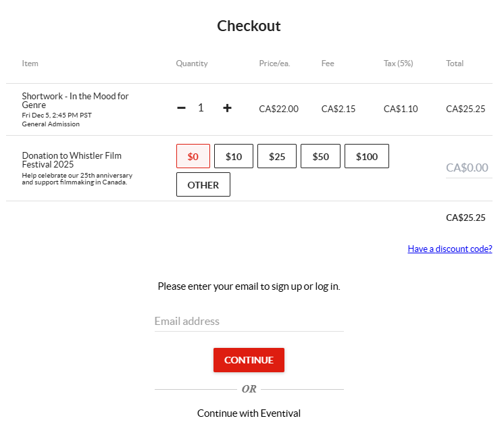The height and width of the screenshot is (431, 504).
Task: Focus the Email address field
Action: pos(249,321)
